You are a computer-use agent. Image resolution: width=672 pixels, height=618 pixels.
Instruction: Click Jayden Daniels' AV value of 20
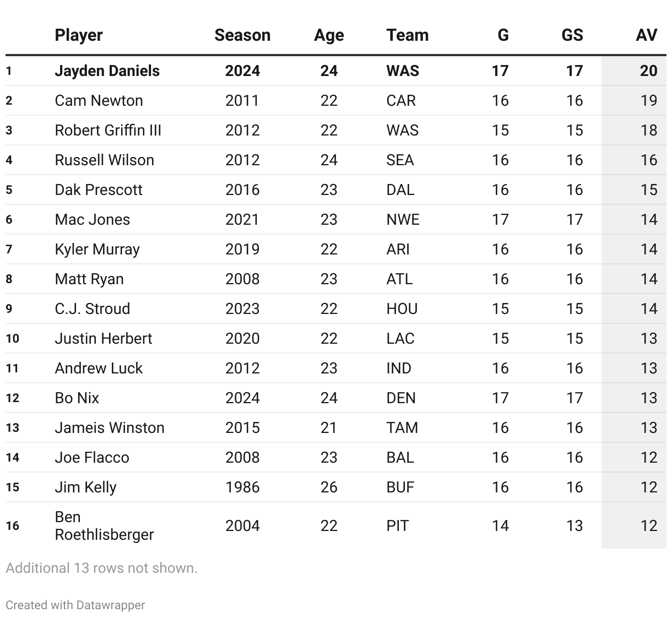(x=648, y=71)
